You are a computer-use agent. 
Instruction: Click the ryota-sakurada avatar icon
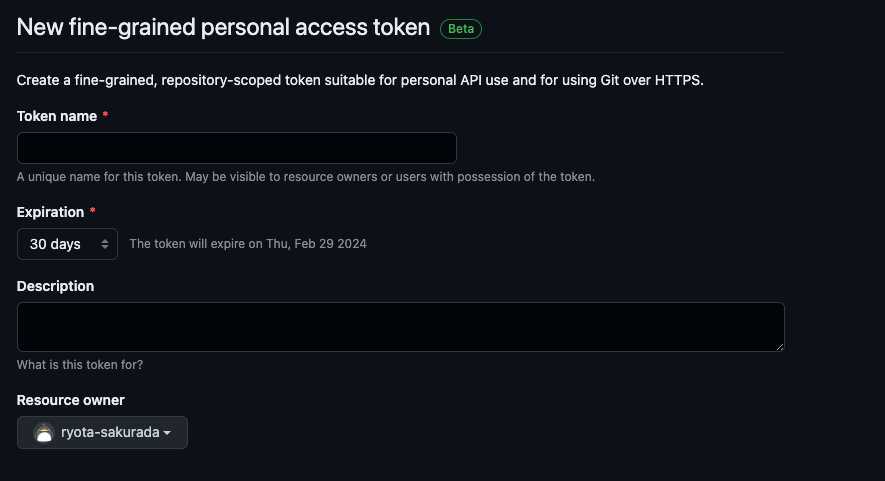click(x=44, y=433)
